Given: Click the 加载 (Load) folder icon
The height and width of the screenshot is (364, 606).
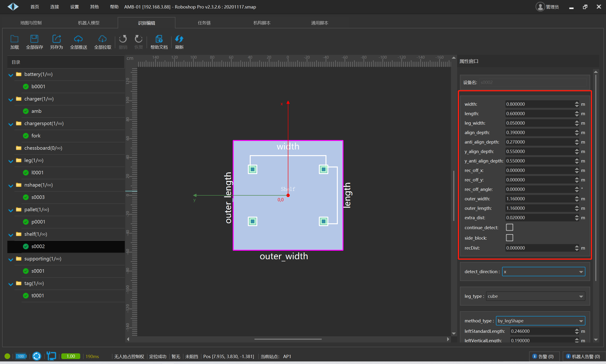Looking at the screenshot, I should click(x=14, y=39).
